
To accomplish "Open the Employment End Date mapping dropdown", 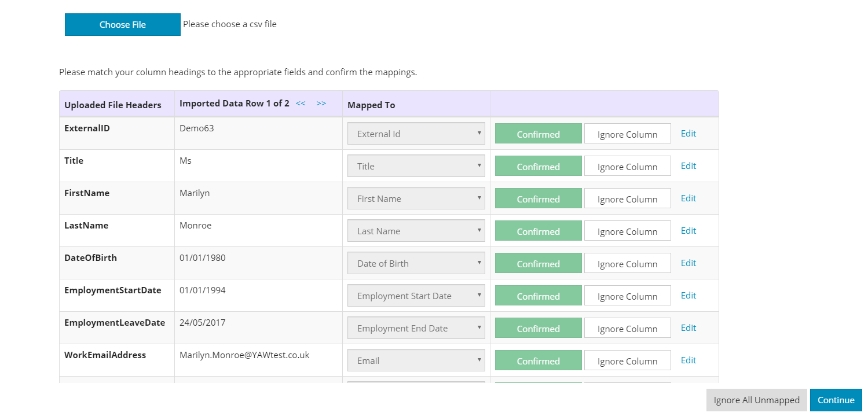I will (416, 327).
